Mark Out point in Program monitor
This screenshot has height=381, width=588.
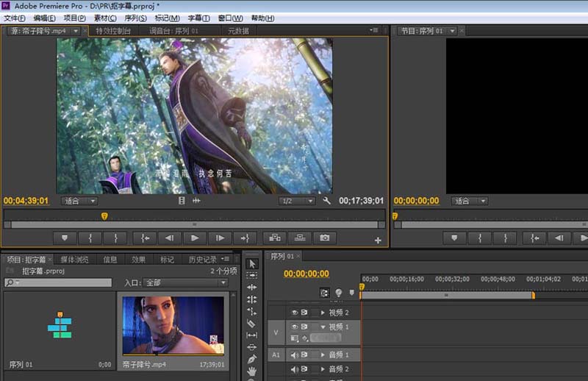point(505,238)
